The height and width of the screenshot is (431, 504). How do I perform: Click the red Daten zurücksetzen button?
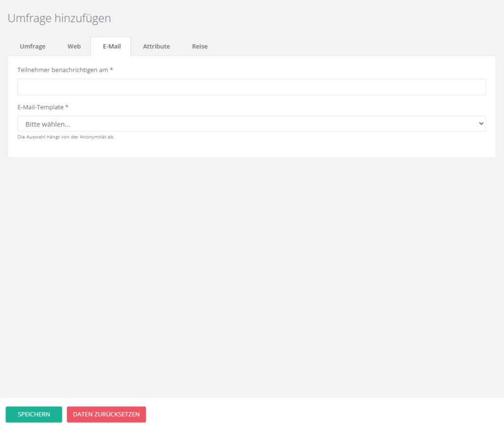(106, 414)
